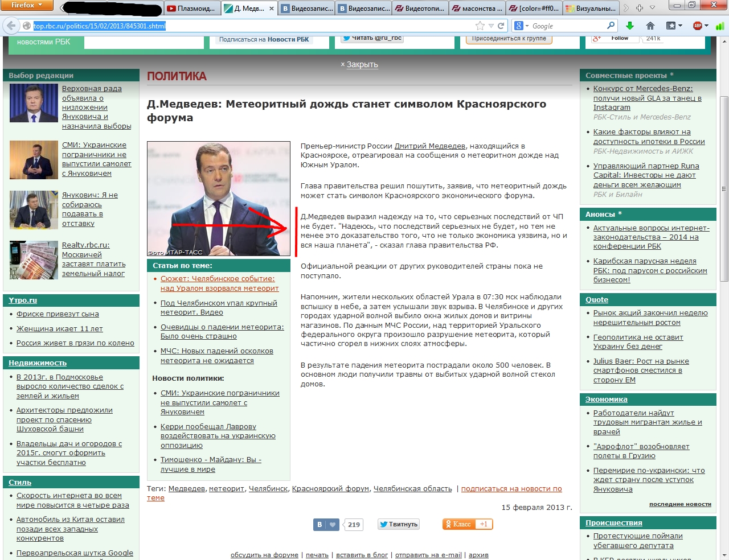Show the remaining tabs with tab-strip arrow
Viewport: 729px width, 560px height.
click(626, 8)
